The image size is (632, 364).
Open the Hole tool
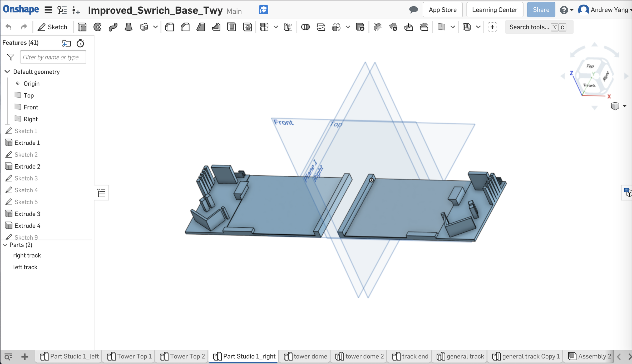(x=248, y=27)
